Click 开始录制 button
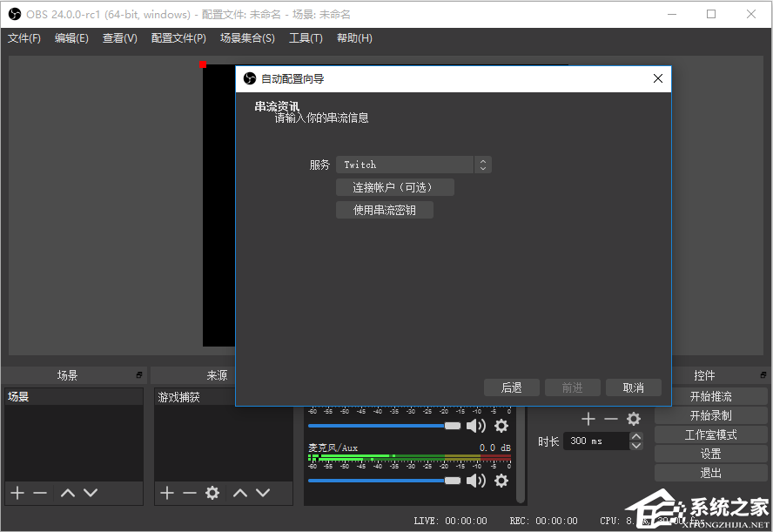The image size is (773, 532). [x=710, y=415]
